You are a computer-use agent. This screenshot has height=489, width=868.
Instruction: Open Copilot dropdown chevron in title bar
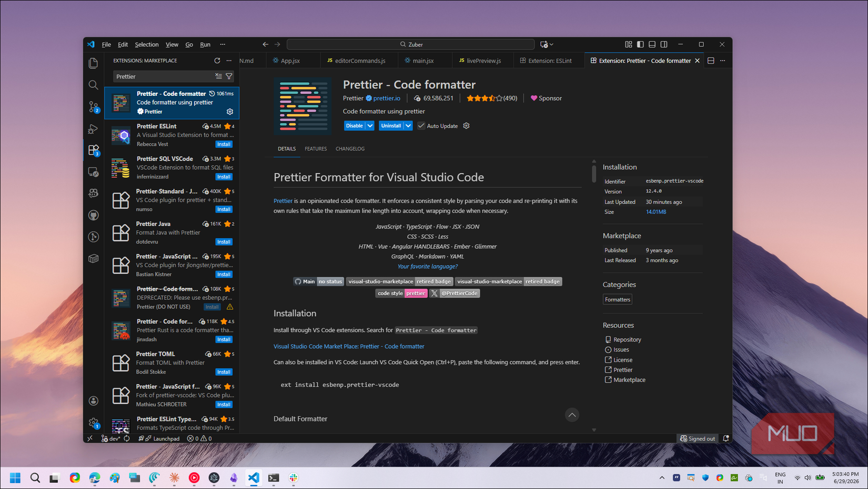(x=551, y=44)
